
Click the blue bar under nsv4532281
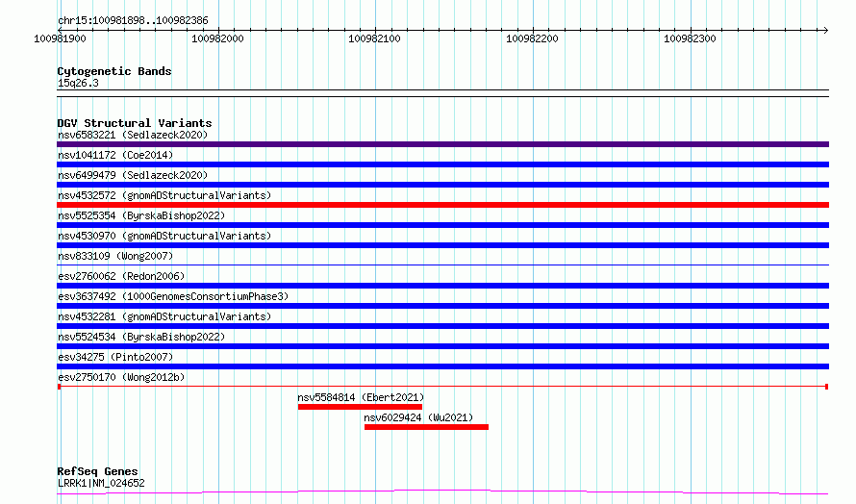click(x=442, y=326)
